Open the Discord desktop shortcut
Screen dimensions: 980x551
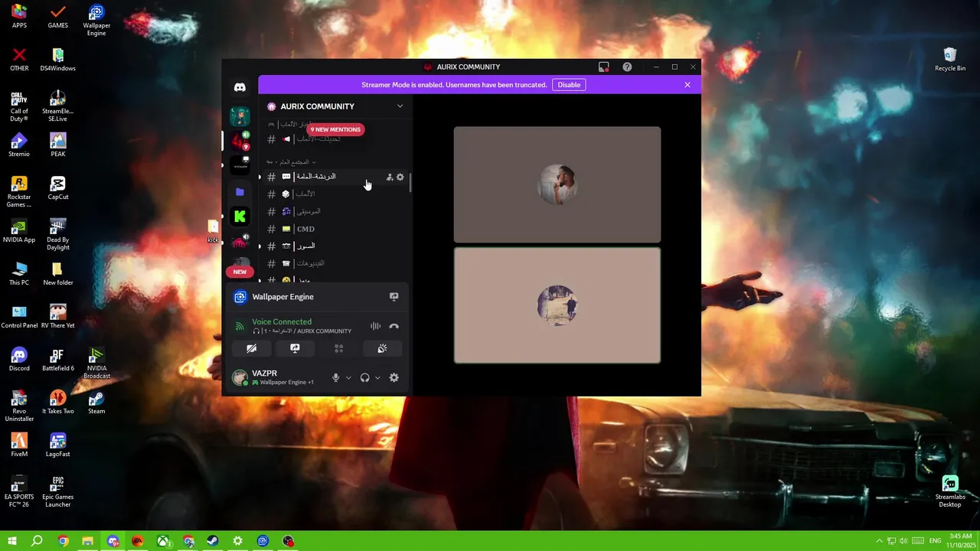point(19,360)
